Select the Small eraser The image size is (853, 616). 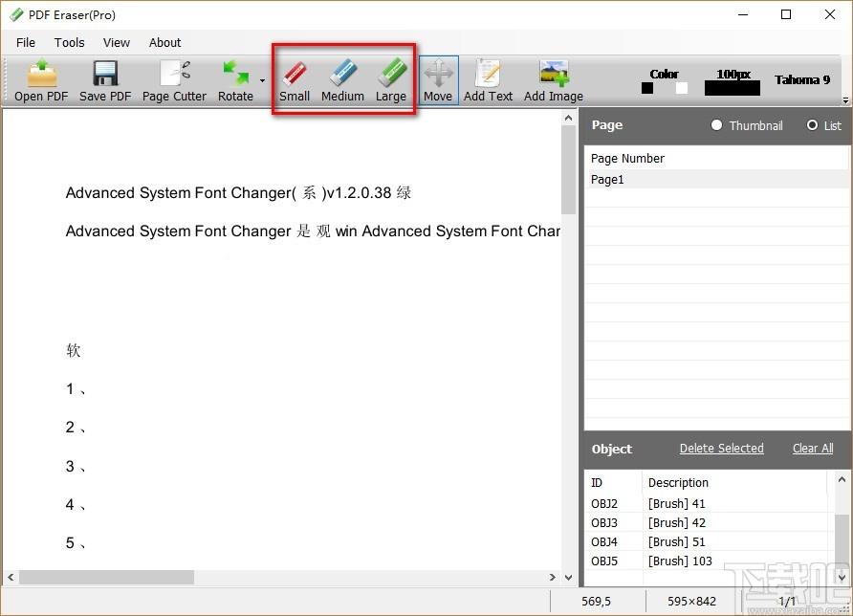point(295,80)
